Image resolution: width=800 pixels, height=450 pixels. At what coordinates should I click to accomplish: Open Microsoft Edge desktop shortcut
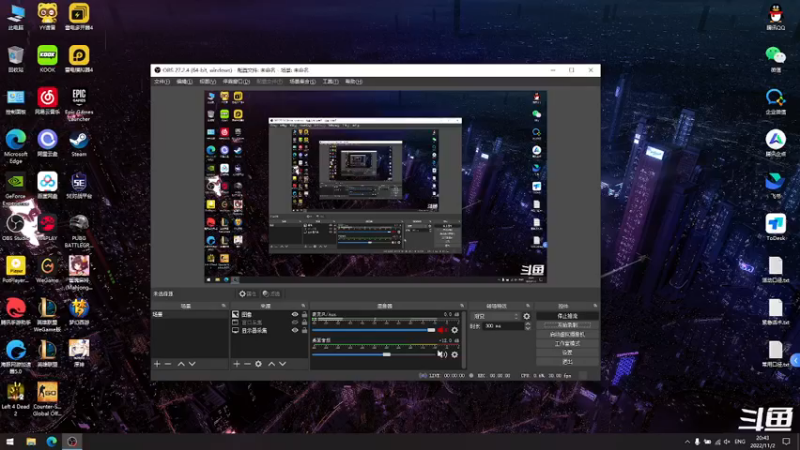click(x=16, y=146)
